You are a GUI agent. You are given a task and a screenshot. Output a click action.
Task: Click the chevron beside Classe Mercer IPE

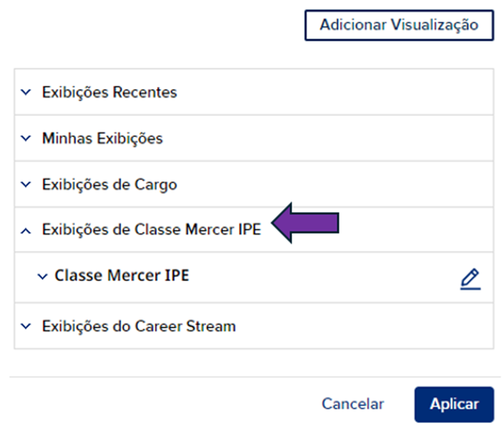pyautogui.click(x=41, y=277)
